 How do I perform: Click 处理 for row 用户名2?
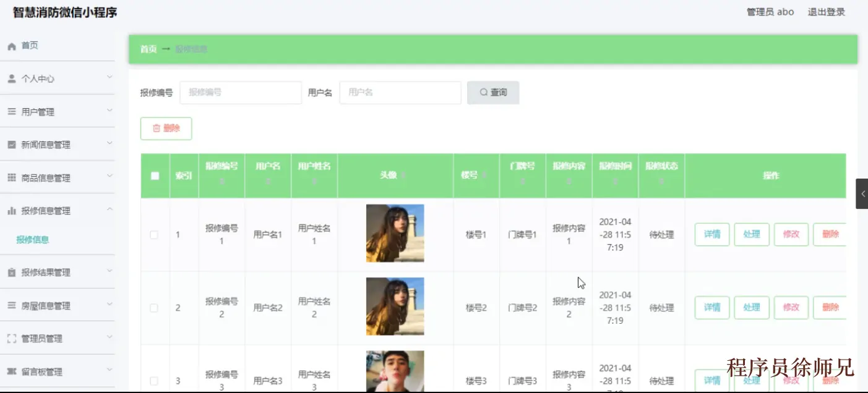click(752, 307)
